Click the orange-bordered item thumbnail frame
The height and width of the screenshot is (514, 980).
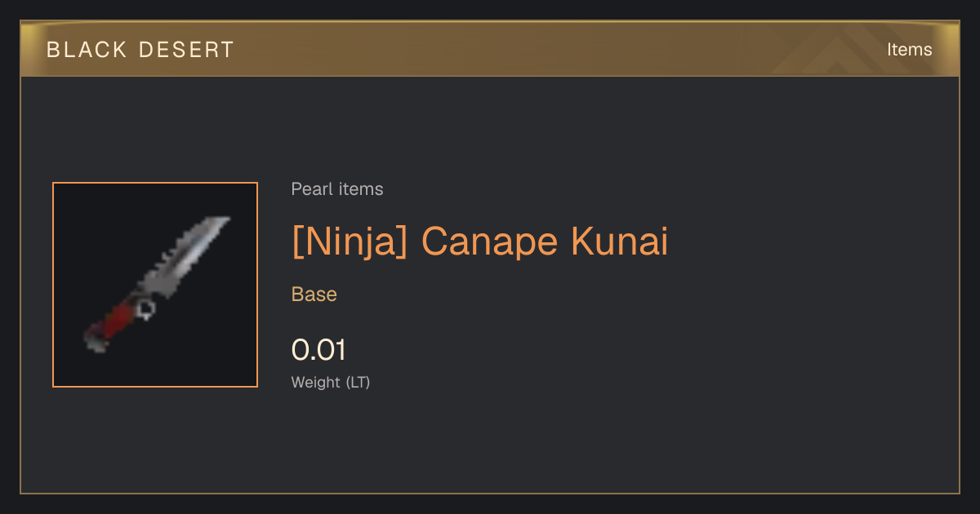pos(155,285)
